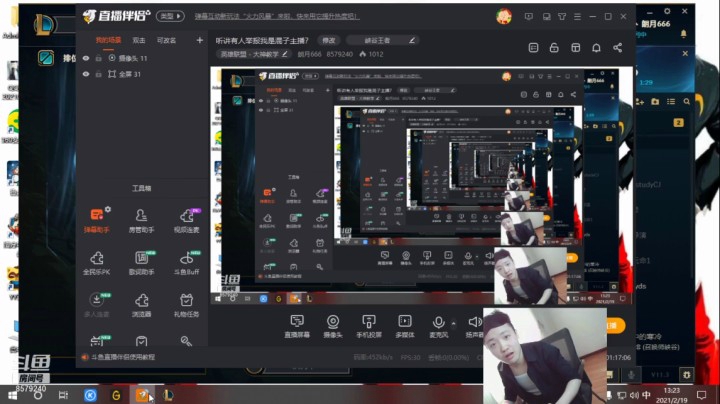Open the share icon at top right
The height and width of the screenshot is (404, 720).
tap(618, 47)
